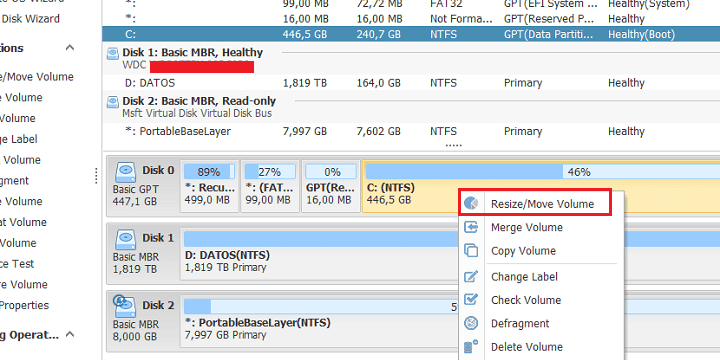Collapse the Pending Operations section chevron
Viewport: 720px width, 360px height.
[70, 335]
